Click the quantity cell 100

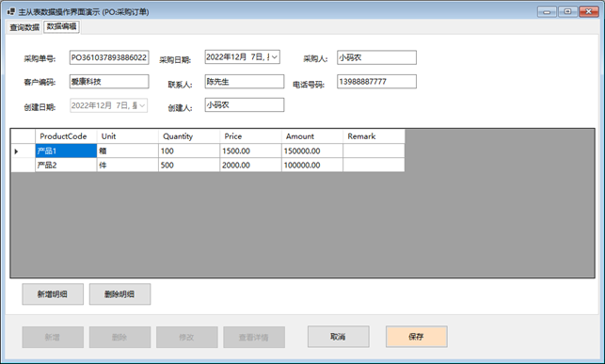pos(189,150)
